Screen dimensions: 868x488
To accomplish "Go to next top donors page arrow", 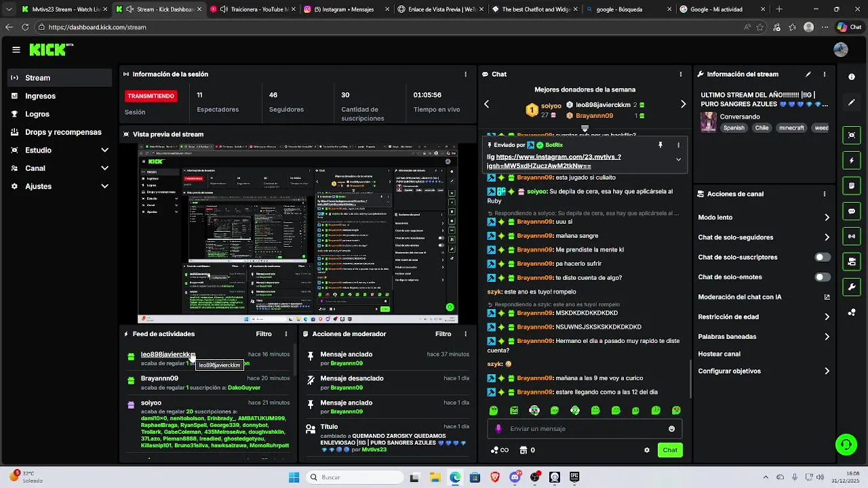I will pyautogui.click(x=683, y=104).
